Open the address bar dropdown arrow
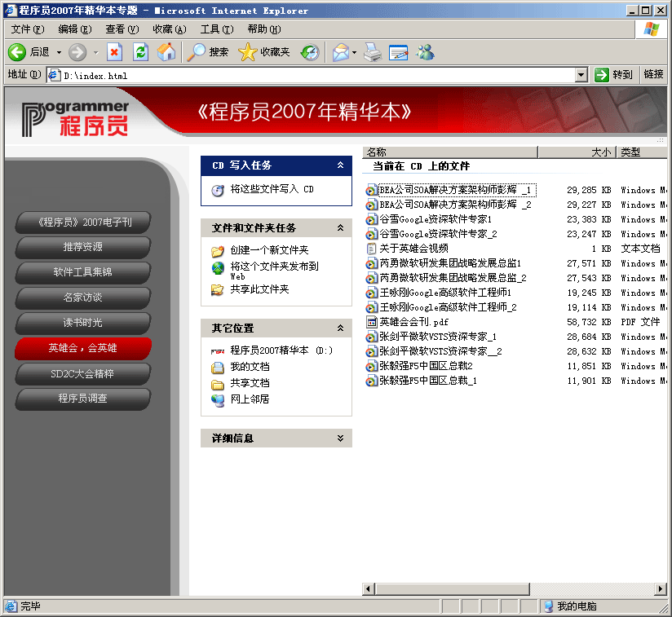672x617 pixels. coord(581,75)
